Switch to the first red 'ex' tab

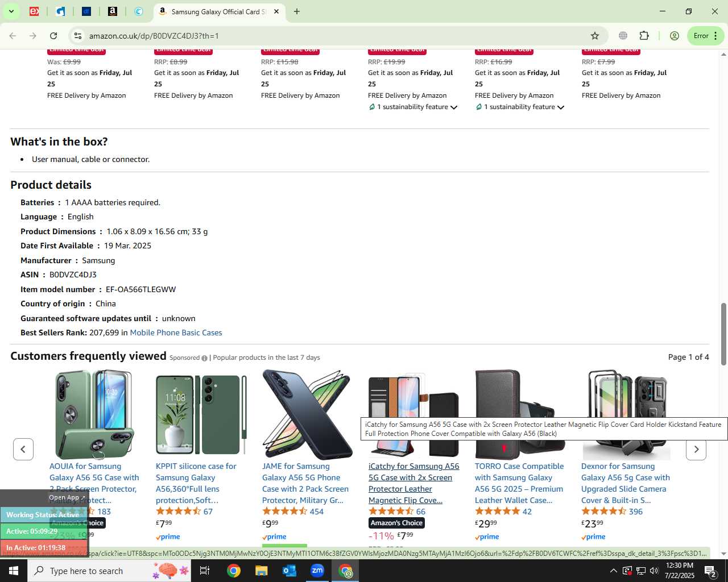34,11
